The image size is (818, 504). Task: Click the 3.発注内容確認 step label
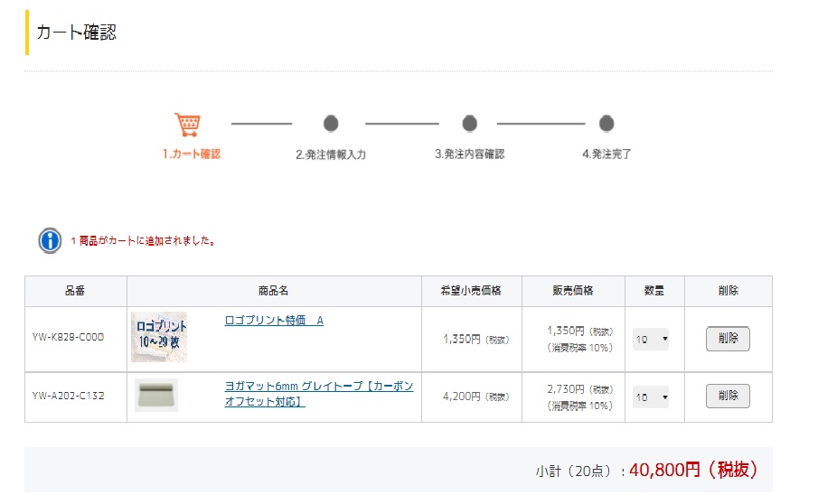(469, 154)
